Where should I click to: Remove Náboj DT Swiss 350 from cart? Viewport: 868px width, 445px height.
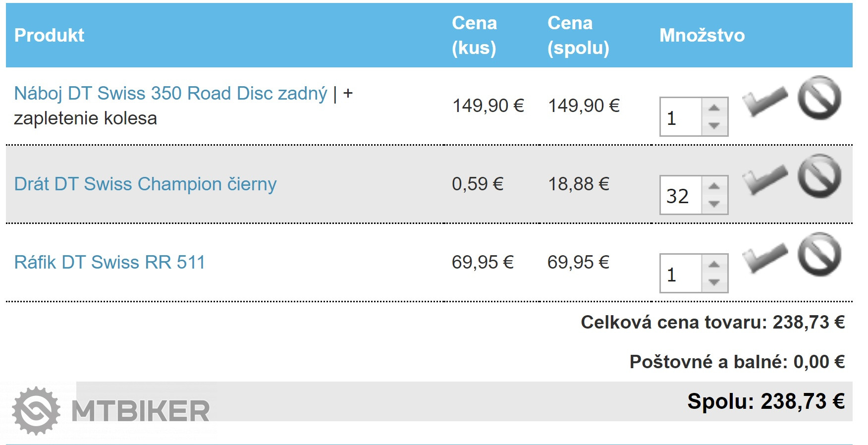point(819,98)
